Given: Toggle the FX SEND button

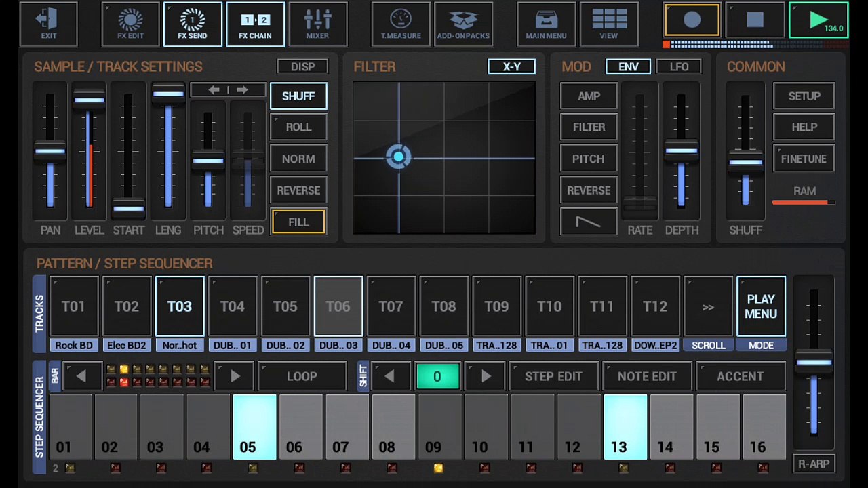Looking at the screenshot, I should pos(193,24).
